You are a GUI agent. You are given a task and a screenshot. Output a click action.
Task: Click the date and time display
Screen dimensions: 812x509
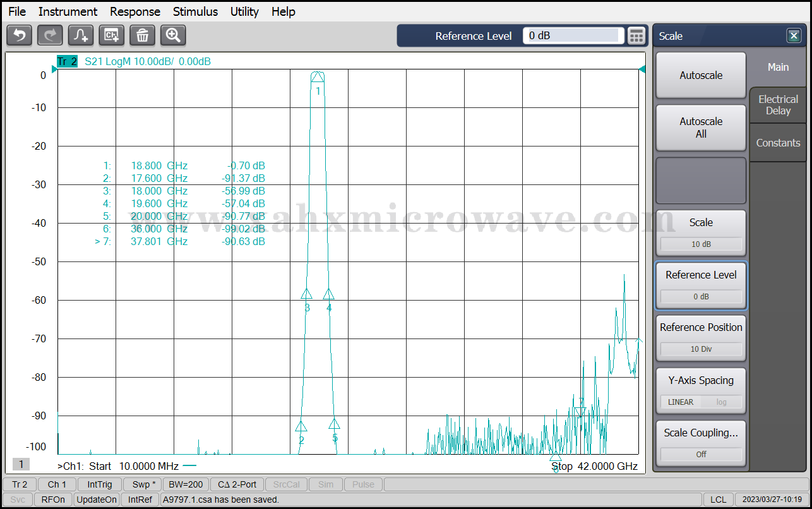pos(772,500)
